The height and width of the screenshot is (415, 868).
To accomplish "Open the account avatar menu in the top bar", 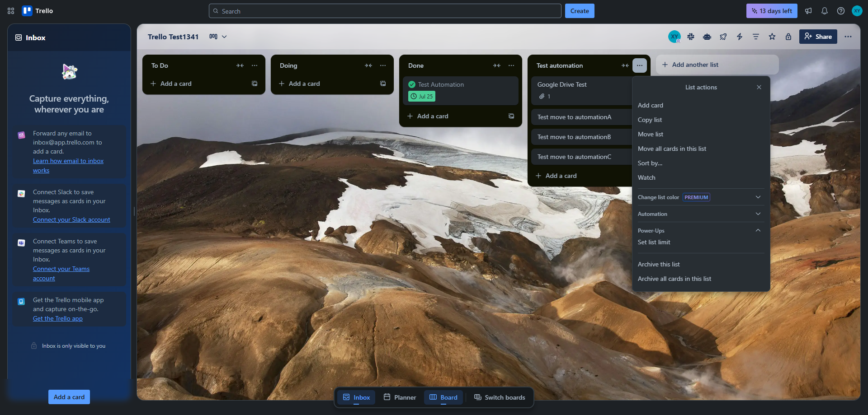I will click(x=857, y=11).
